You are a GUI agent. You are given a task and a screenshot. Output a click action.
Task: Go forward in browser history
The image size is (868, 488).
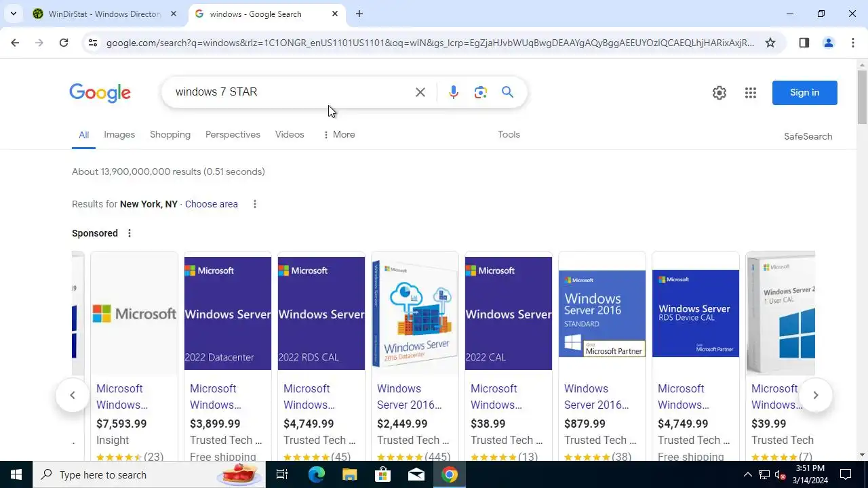39,43
